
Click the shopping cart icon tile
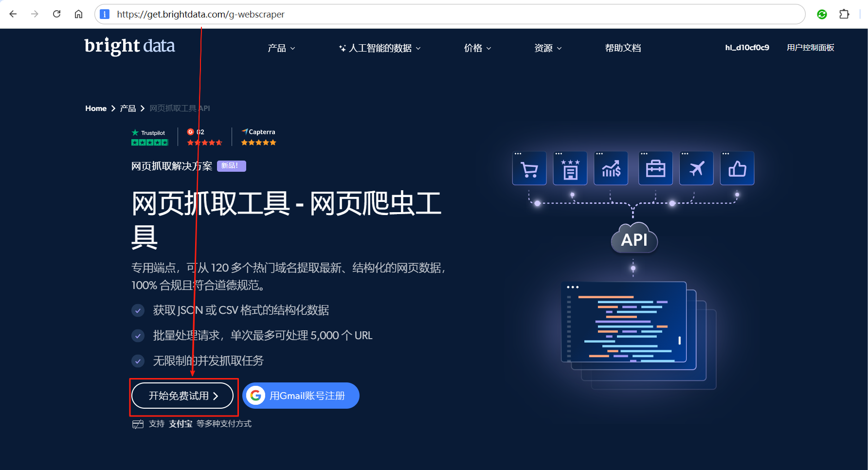(529, 169)
